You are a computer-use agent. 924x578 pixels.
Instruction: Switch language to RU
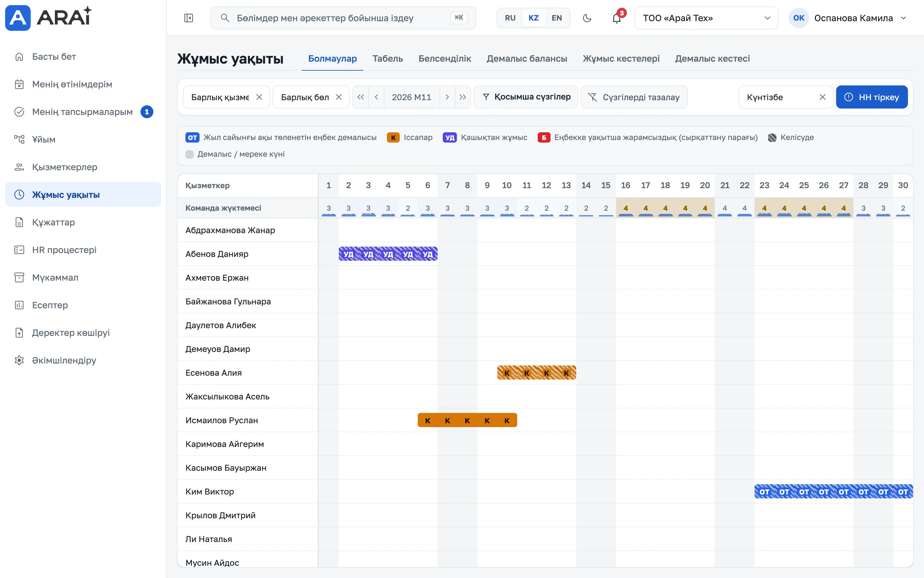(x=510, y=18)
